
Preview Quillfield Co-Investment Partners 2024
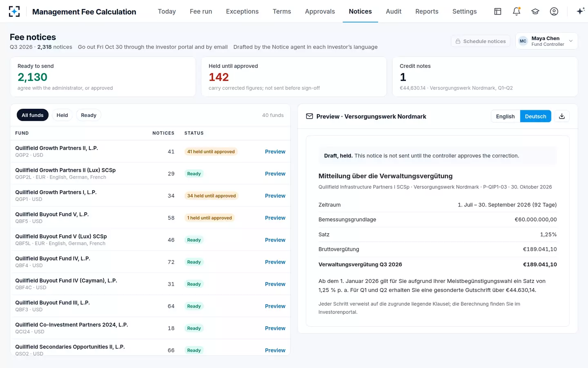point(275,328)
